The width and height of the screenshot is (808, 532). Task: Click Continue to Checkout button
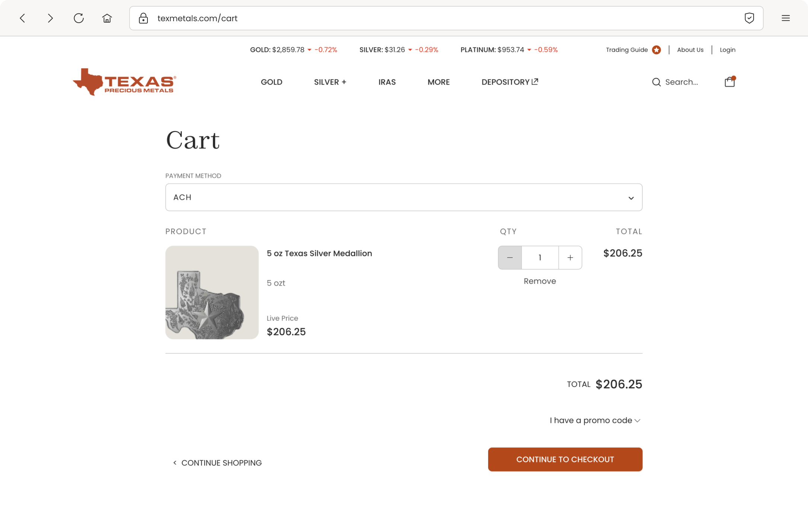pos(565,459)
